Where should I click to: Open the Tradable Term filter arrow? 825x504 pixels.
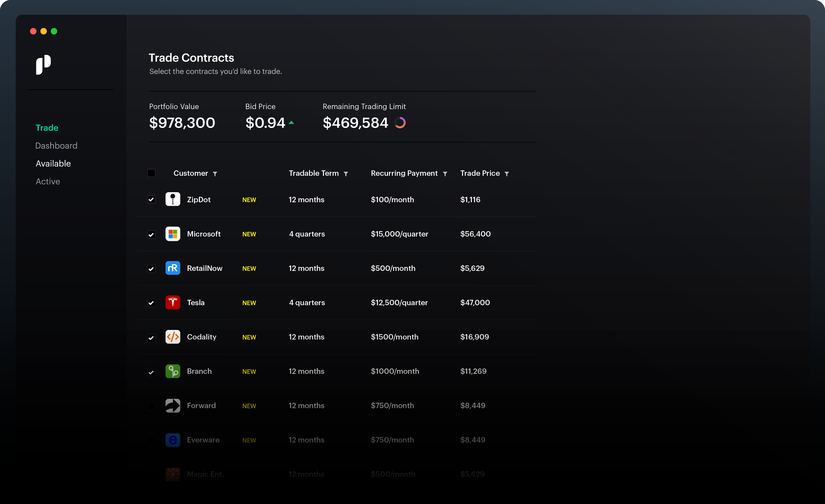(x=346, y=174)
